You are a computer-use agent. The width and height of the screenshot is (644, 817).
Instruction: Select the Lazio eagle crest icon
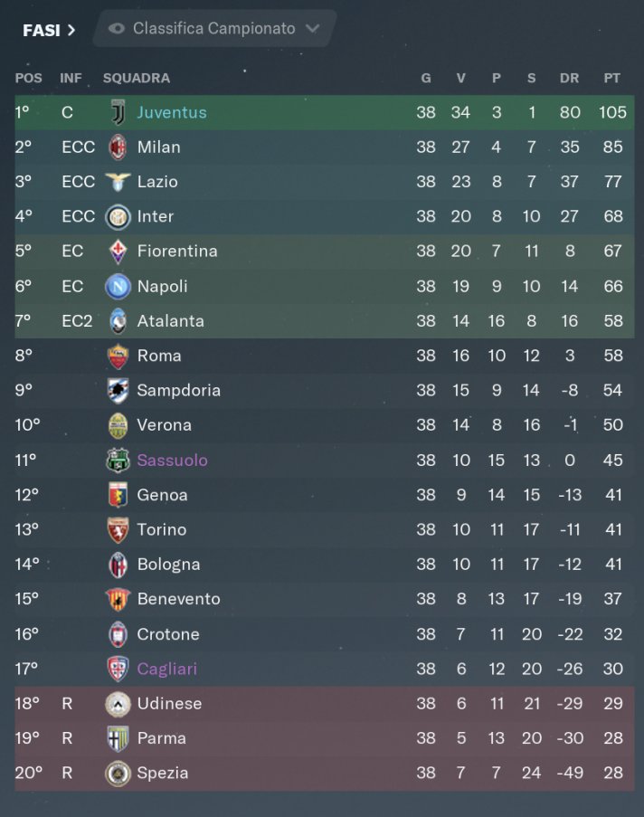pos(118,181)
